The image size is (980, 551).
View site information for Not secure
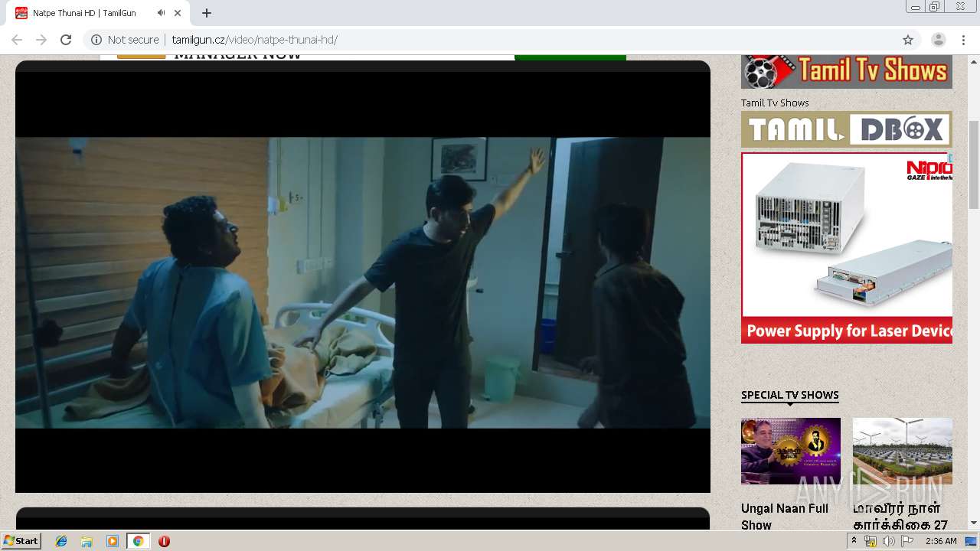[126, 40]
